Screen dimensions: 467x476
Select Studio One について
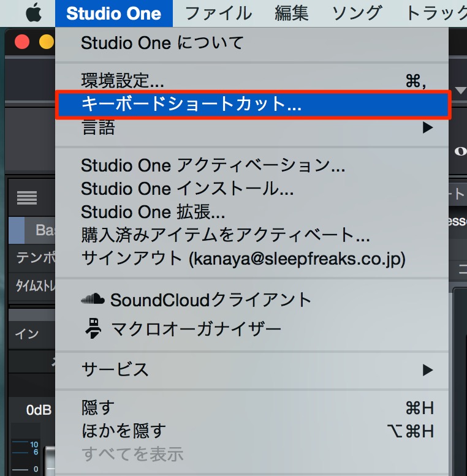[252, 43]
